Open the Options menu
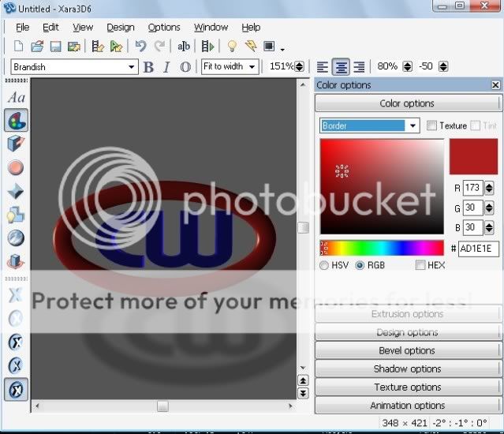The image size is (504, 434). pos(164,28)
